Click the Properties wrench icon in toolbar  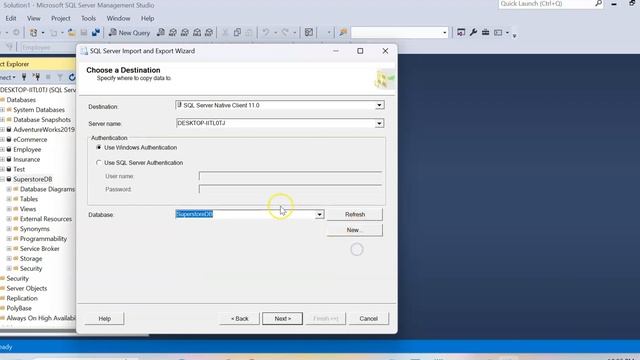[x=473, y=32]
